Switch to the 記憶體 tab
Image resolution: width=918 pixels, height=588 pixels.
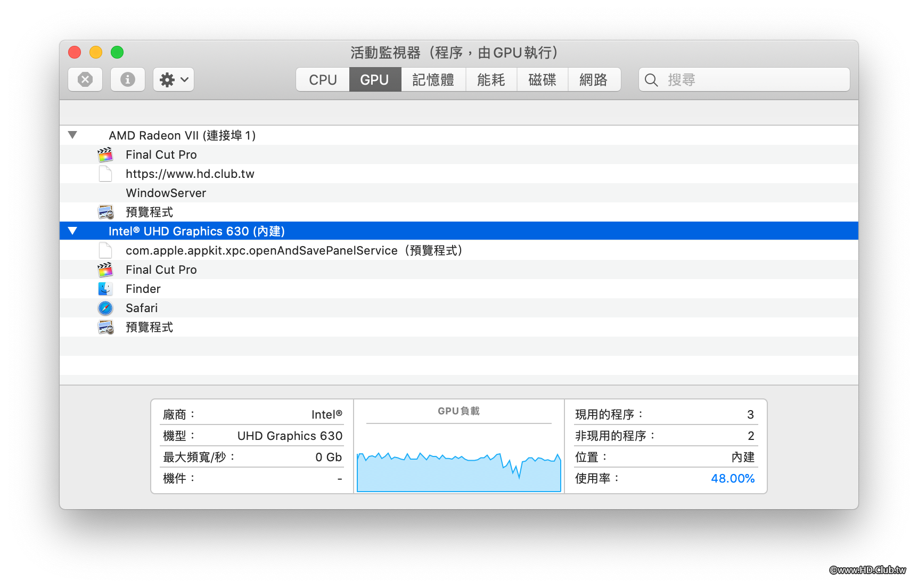coord(433,79)
